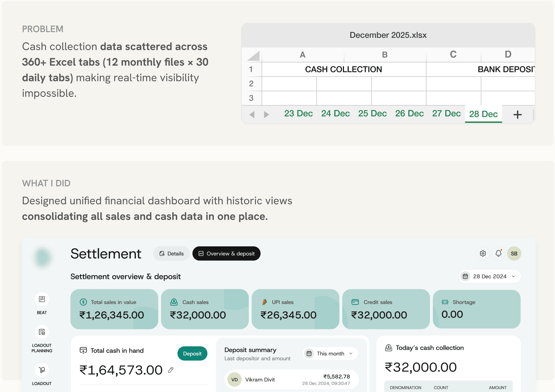Select the Overview & deposit tab
555x392 pixels.
pyautogui.click(x=226, y=254)
